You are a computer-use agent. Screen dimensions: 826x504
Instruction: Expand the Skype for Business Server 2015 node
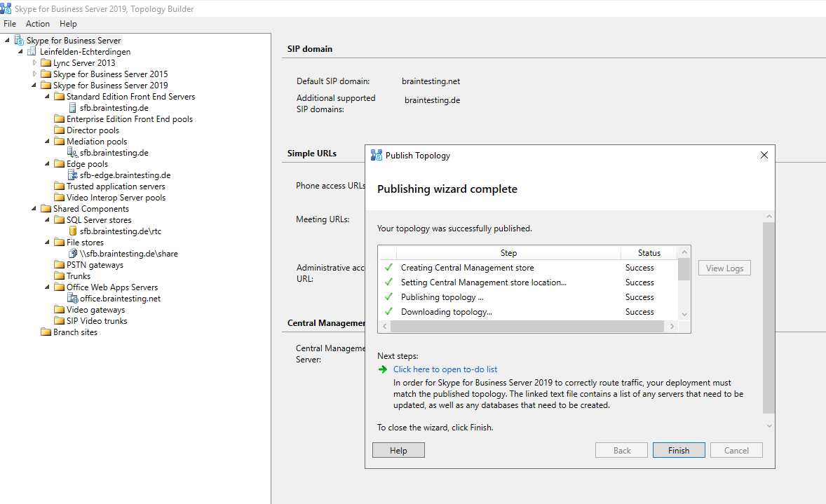pos(34,74)
